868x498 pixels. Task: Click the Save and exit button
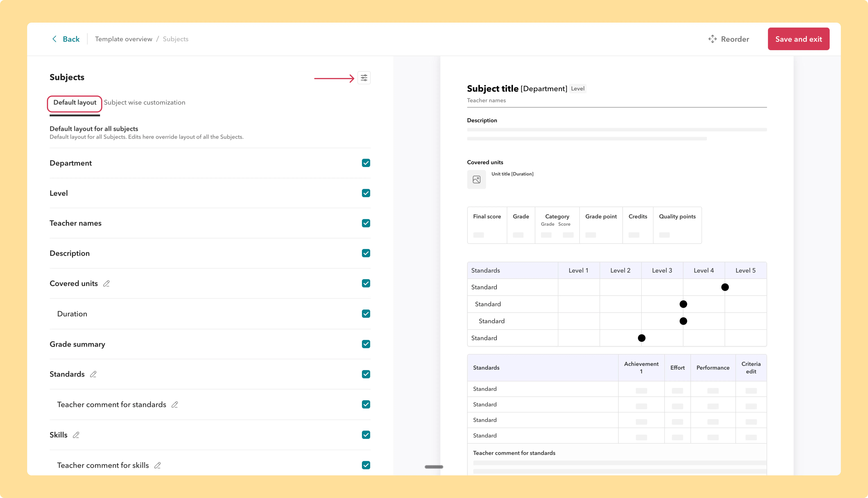[798, 39]
